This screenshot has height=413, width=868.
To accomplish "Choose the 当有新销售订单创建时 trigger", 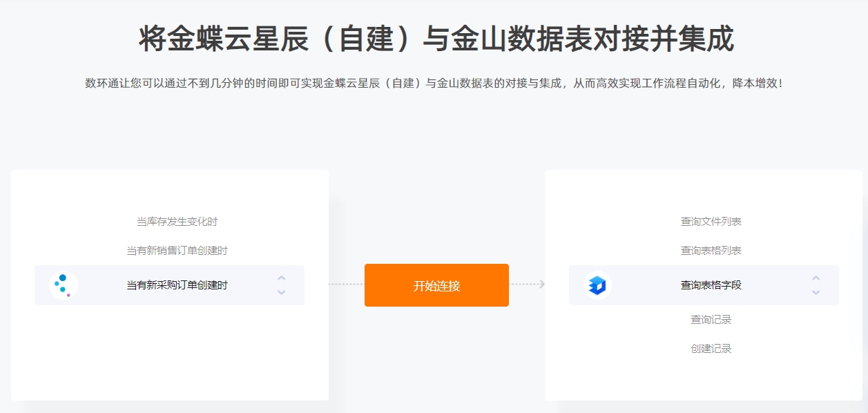I will click(177, 251).
